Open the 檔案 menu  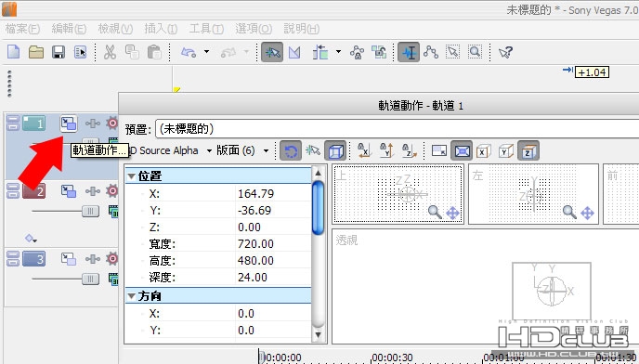coord(23,29)
